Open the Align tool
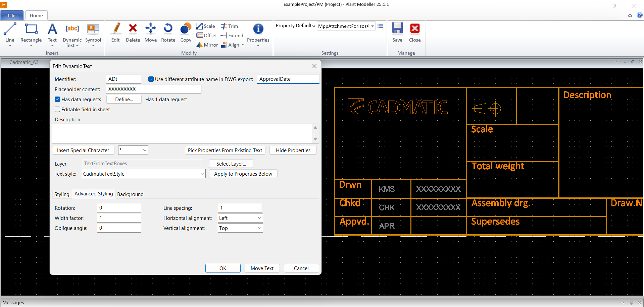The height and width of the screenshot is (307, 644). point(232,45)
